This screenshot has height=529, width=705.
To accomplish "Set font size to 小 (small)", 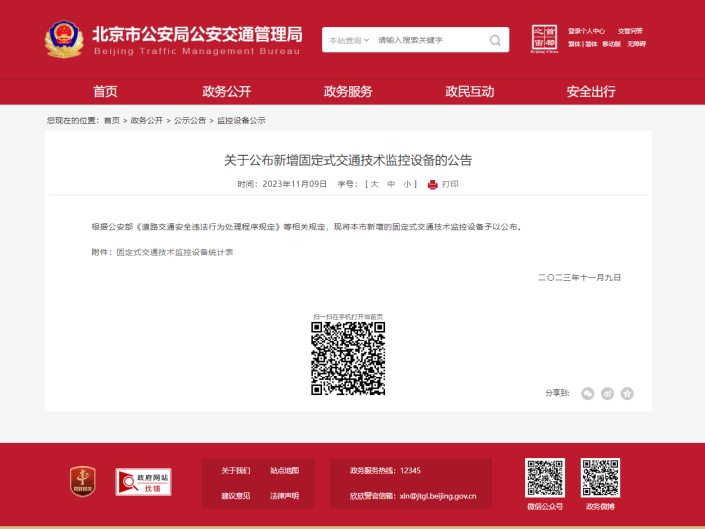I will (407, 184).
